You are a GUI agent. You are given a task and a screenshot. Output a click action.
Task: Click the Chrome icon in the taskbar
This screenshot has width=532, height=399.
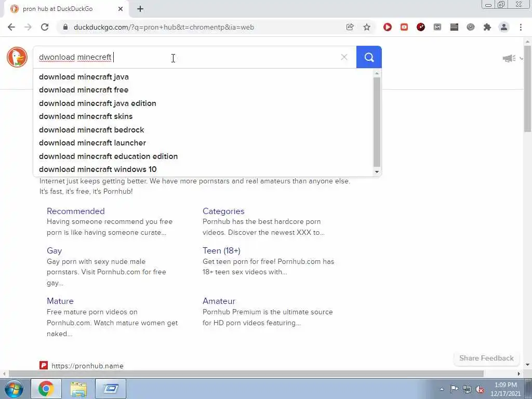tap(46, 389)
